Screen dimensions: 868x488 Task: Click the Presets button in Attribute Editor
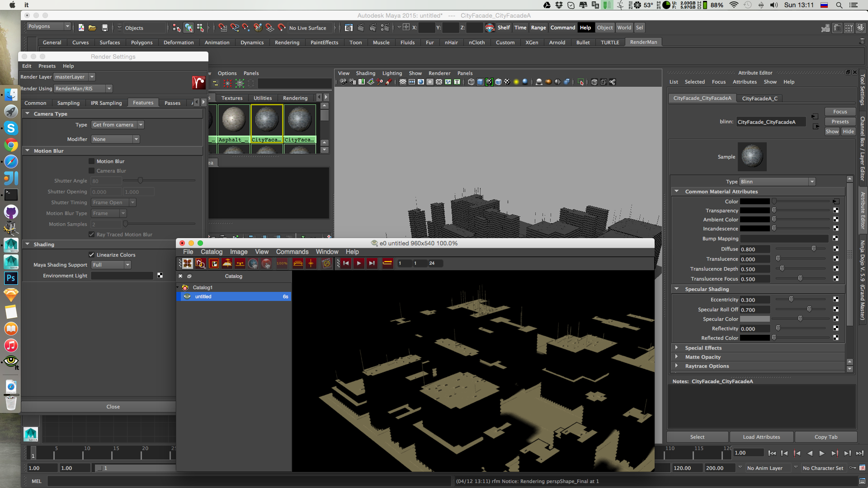840,122
